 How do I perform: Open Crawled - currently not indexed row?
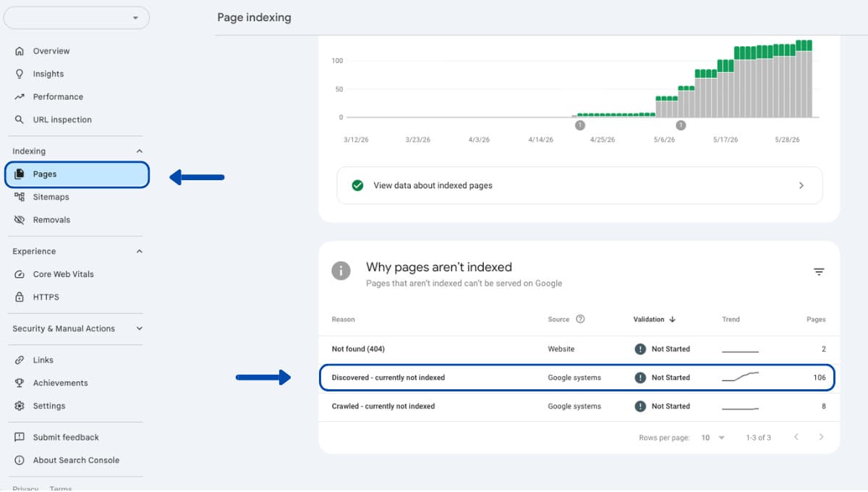point(579,407)
